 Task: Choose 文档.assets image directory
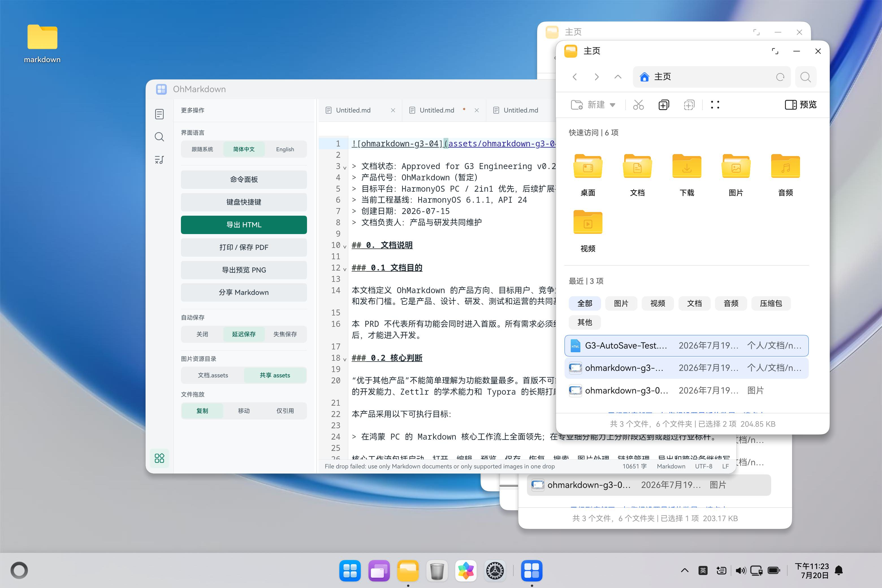coord(213,375)
